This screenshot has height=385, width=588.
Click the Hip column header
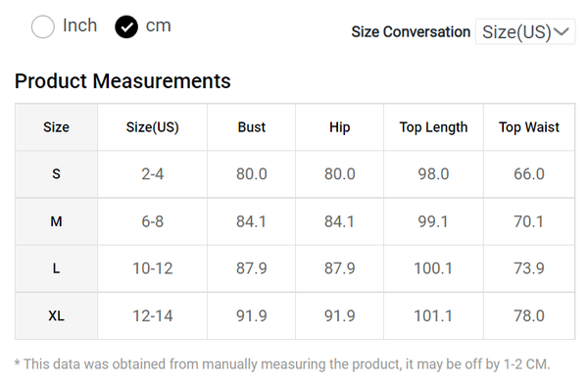pos(339,127)
